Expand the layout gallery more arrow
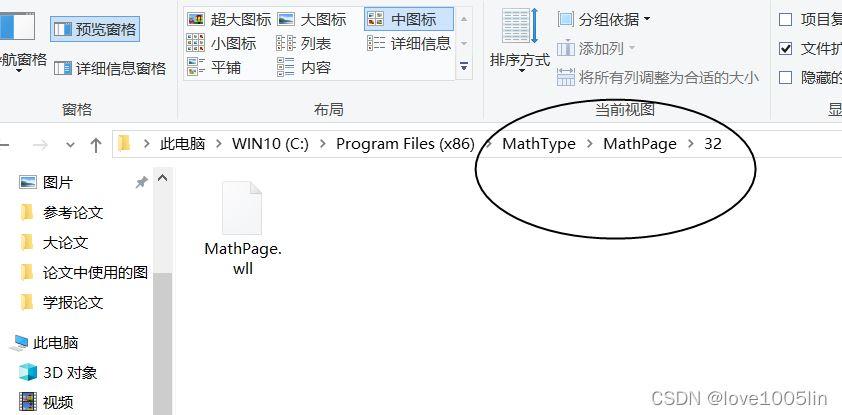Image resolution: width=842 pixels, height=415 pixels. tap(464, 67)
